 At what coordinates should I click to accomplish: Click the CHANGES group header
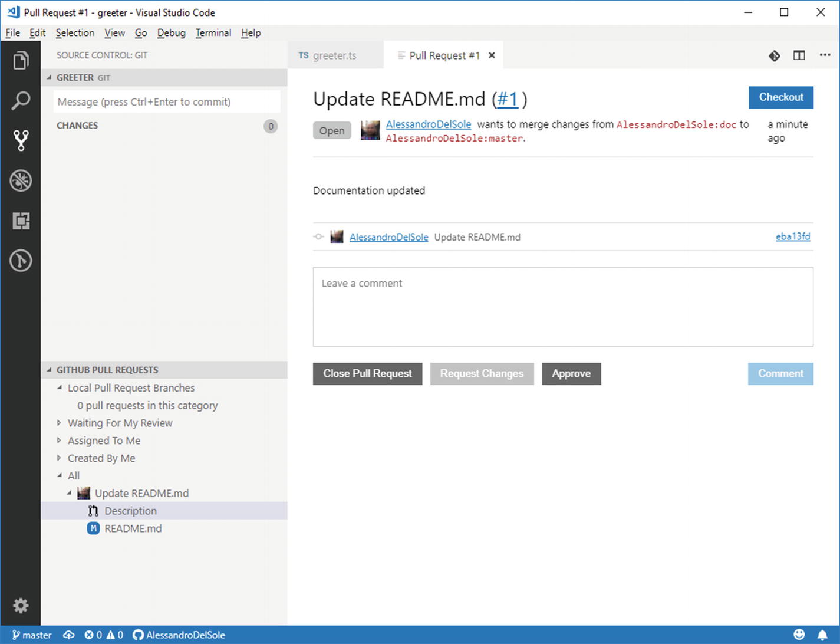[x=164, y=126]
